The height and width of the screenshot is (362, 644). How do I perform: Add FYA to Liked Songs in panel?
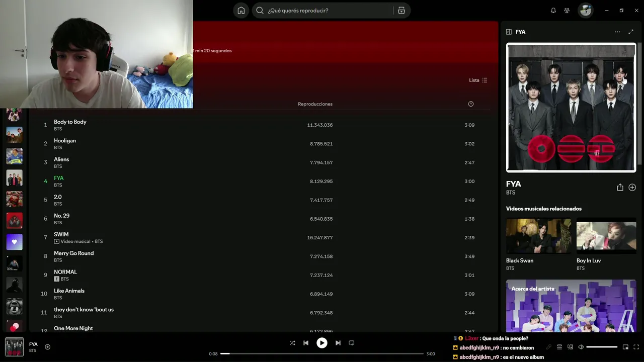[632, 187]
